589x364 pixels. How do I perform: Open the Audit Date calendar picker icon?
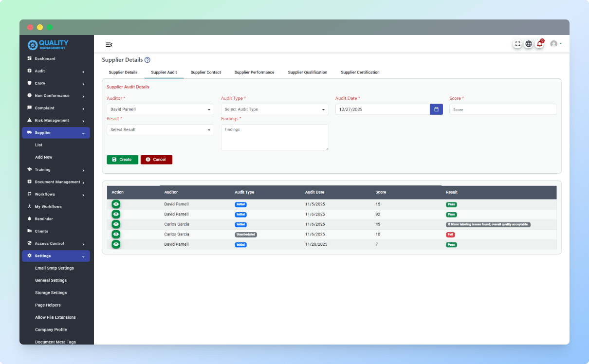[436, 109]
